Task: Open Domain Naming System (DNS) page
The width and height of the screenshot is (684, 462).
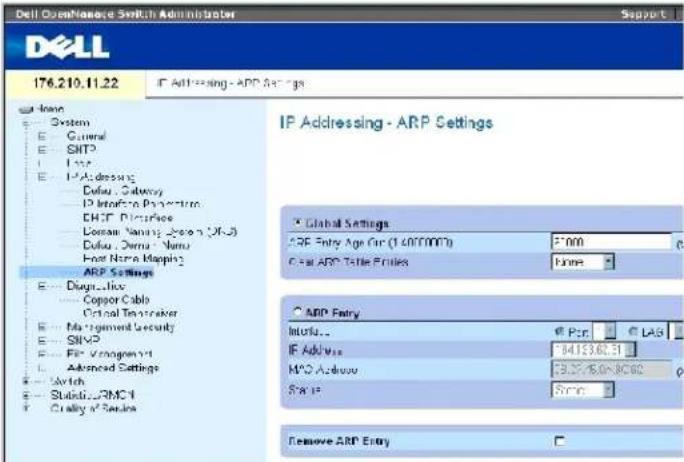Action: click(x=160, y=231)
